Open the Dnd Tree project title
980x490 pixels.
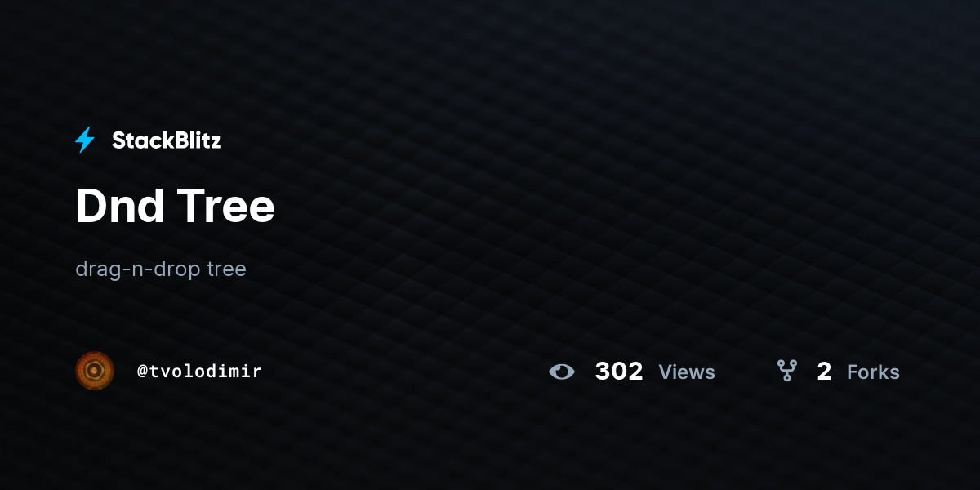tap(175, 206)
